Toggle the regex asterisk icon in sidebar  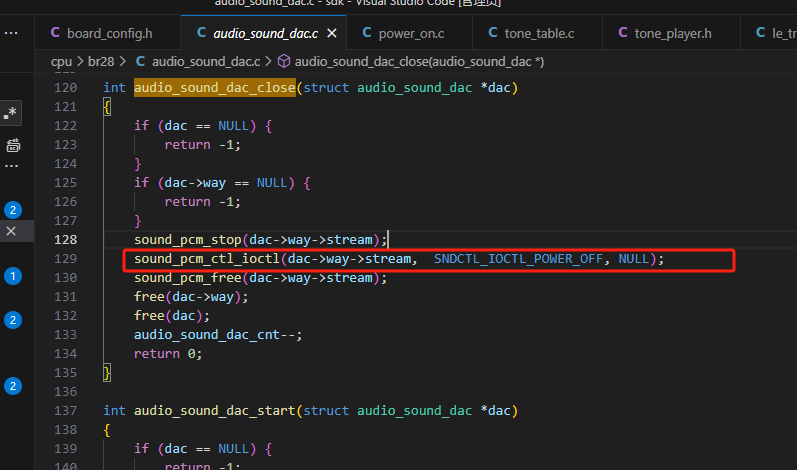click(x=10, y=113)
